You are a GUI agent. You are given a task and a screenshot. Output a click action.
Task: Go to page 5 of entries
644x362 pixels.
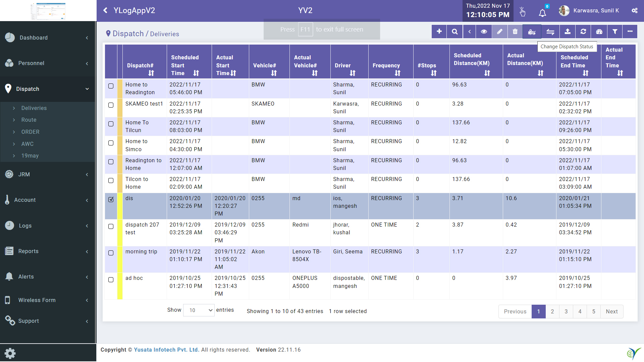594,311
